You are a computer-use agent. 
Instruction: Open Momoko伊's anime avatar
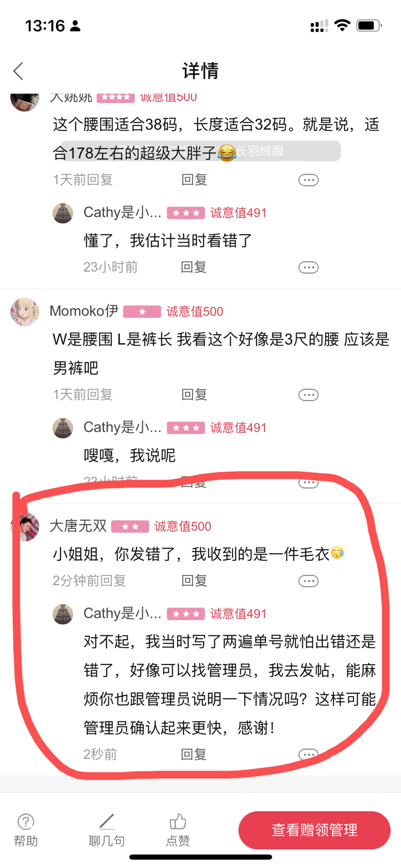(25, 312)
